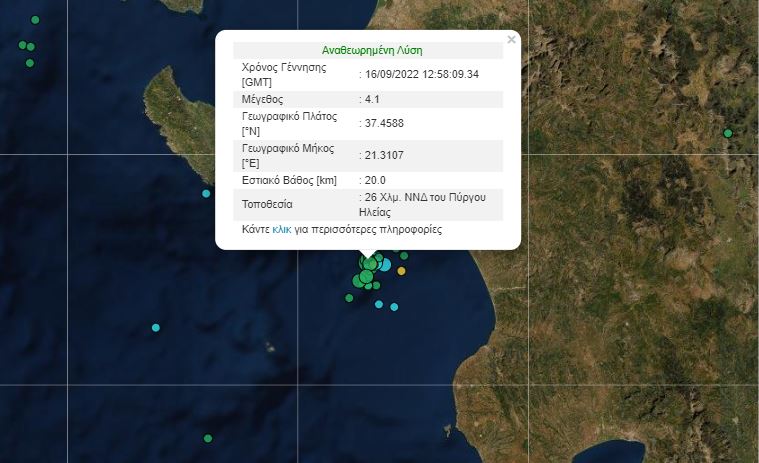The image size is (759, 463).
Task: Click the Αναθεωρημένη Λύση popup heading
Action: (x=367, y=50)
